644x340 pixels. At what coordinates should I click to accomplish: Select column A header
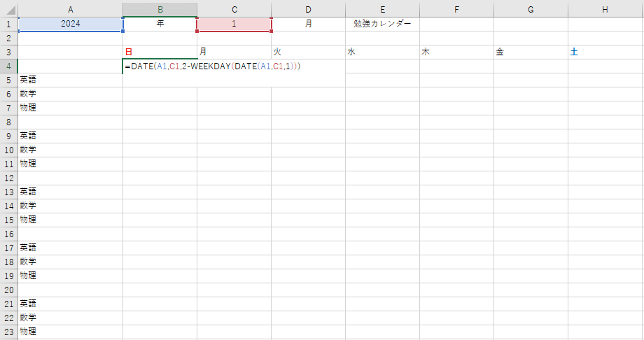(70, 10)
